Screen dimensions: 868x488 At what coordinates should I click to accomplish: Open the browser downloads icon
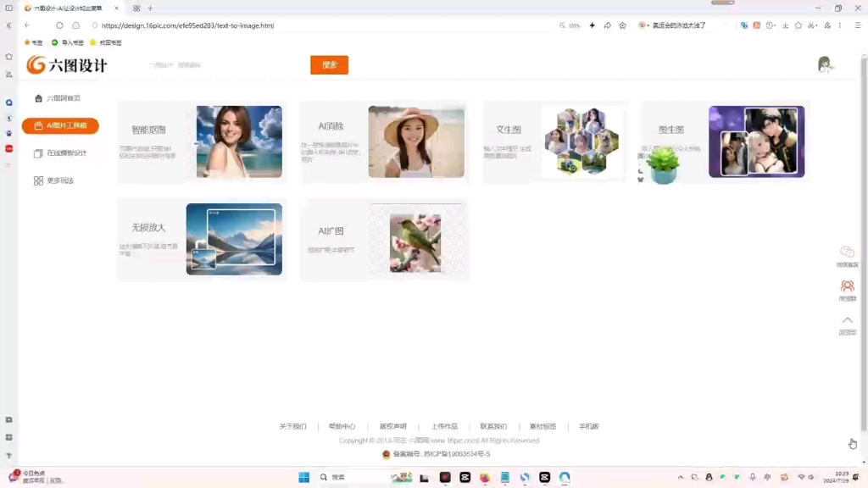(785, 25)
